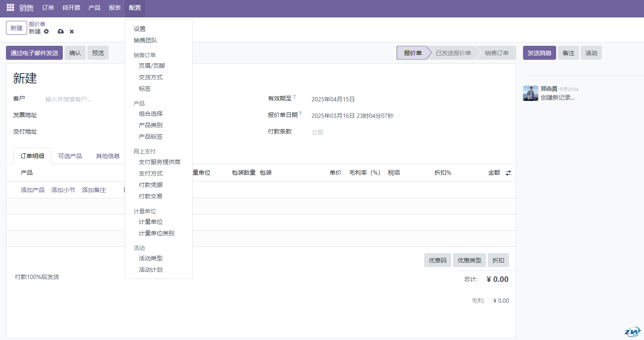Click 郑尚勇's avatar in the chatter
644x340 pixels.
pyautogui.click(x=530, y=93)
